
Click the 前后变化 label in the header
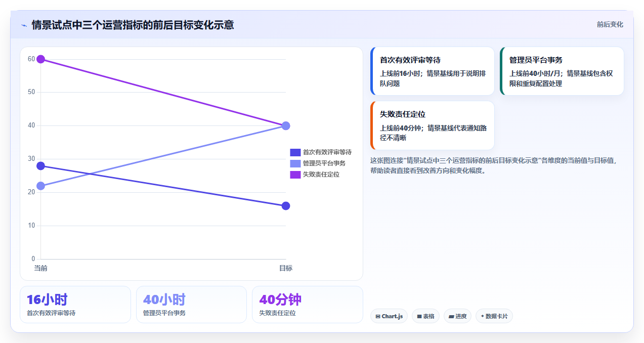pyautogui.click(x=610, y=24)
